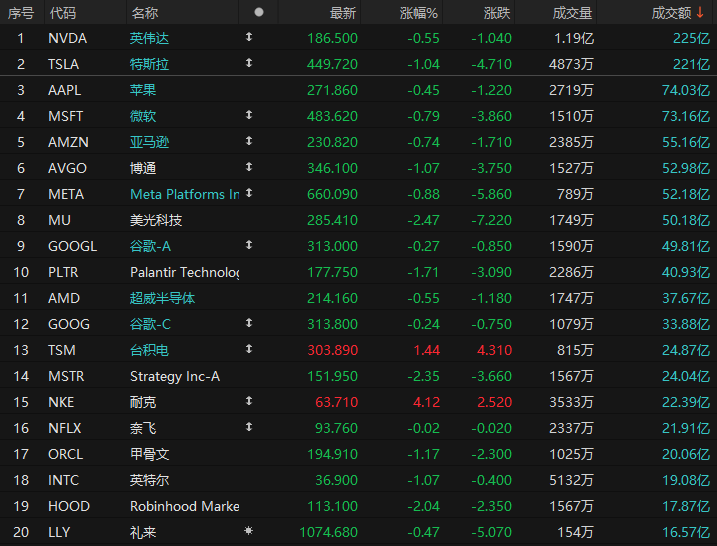Click the INTC ticker code

[x=64, y=481]
